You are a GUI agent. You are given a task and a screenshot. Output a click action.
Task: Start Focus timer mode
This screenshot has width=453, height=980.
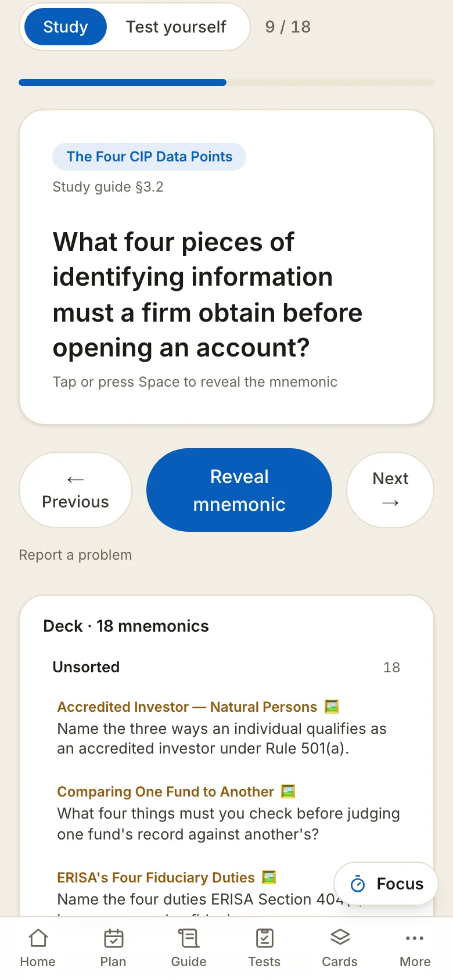tap(386, 884)
